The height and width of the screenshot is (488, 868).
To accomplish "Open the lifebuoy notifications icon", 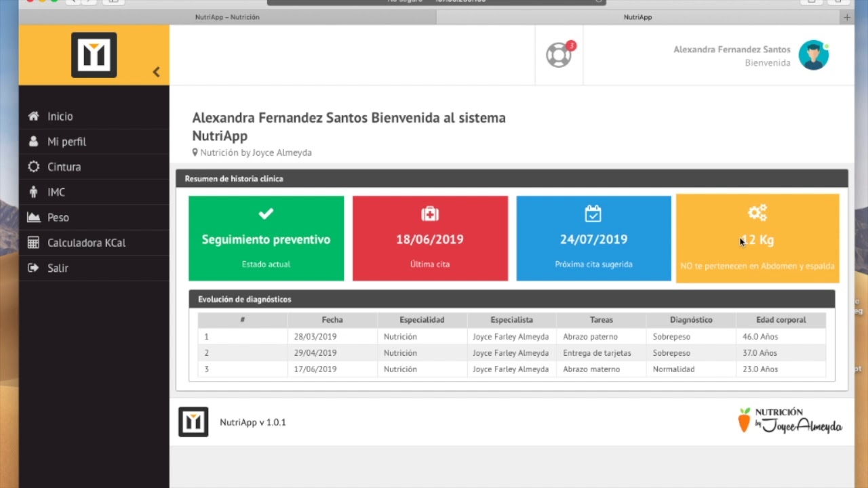I will [x=559, y=55].
